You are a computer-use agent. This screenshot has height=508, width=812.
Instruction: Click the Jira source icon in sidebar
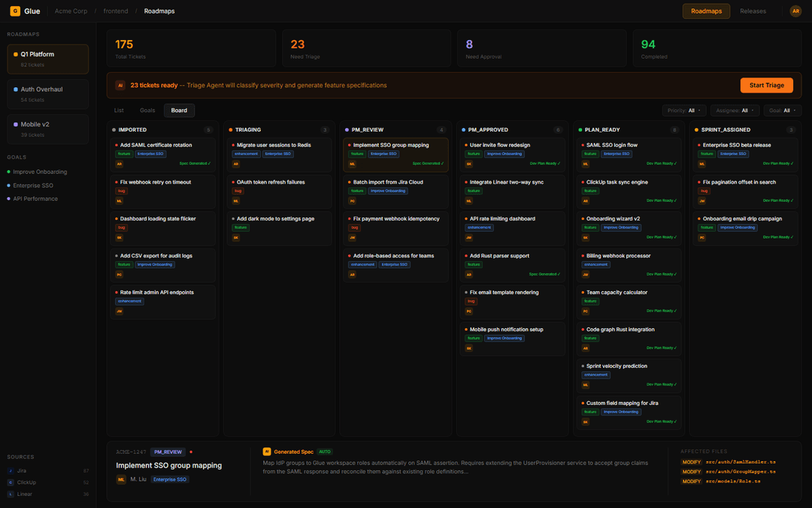(x=11, y=470)
